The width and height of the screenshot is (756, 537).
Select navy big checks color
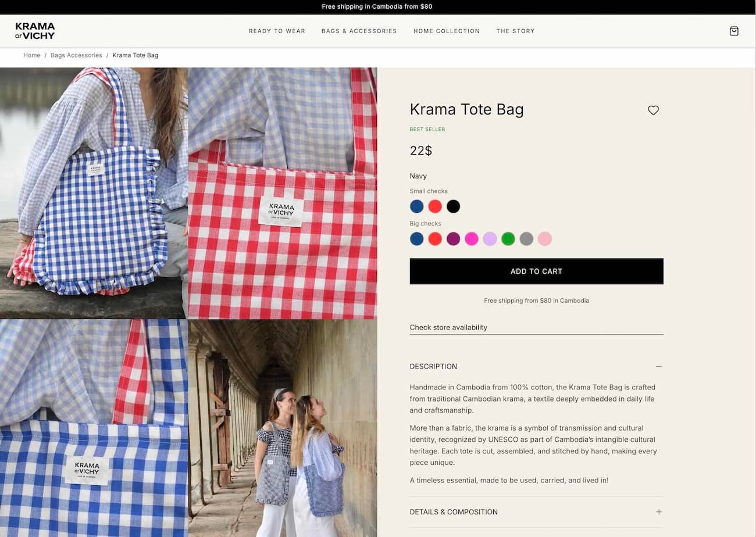point(417,239)
